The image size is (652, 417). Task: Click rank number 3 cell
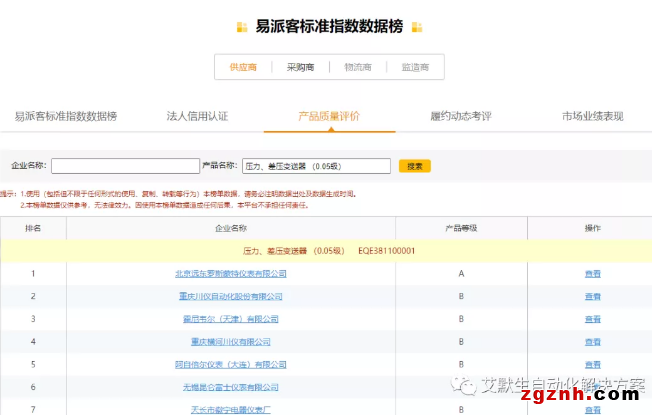[x=33, y=319]
